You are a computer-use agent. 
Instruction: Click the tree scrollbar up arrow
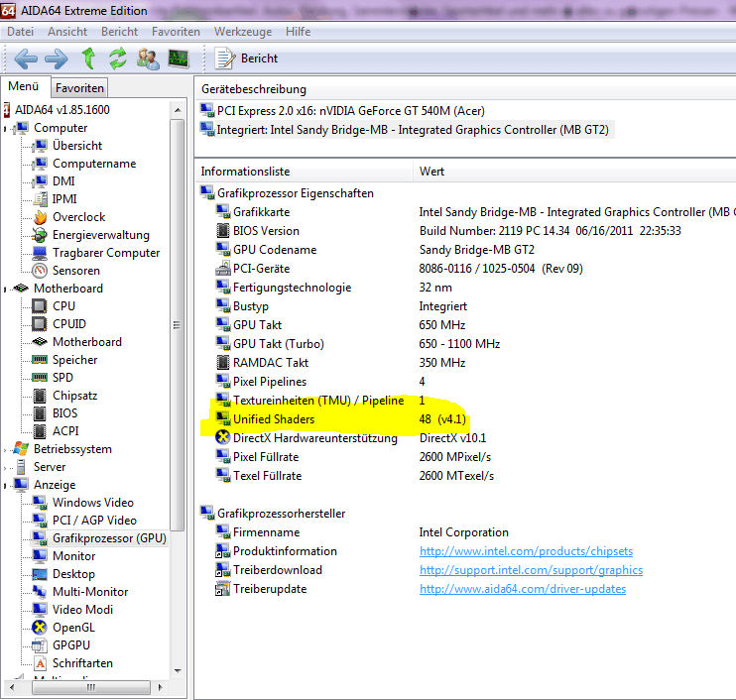pyautogui.click(x=178, y=110)
